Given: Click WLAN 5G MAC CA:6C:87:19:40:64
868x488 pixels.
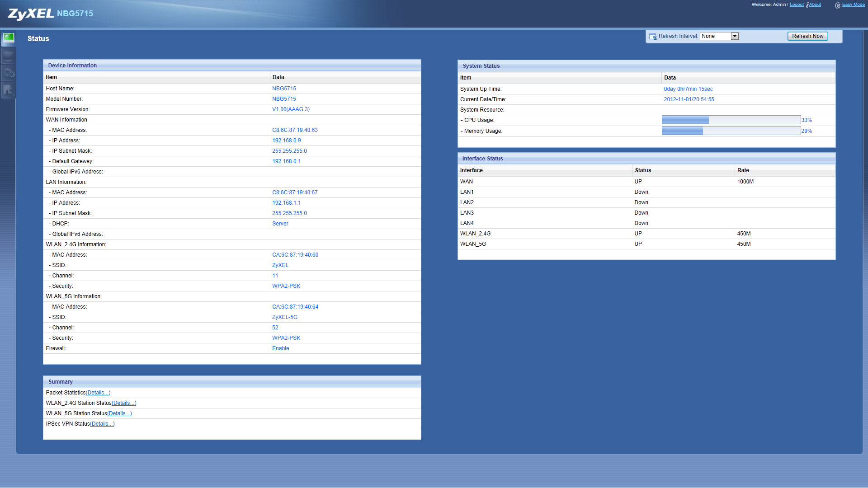Looking at the screenshot, I should click(x=295, y=307).
